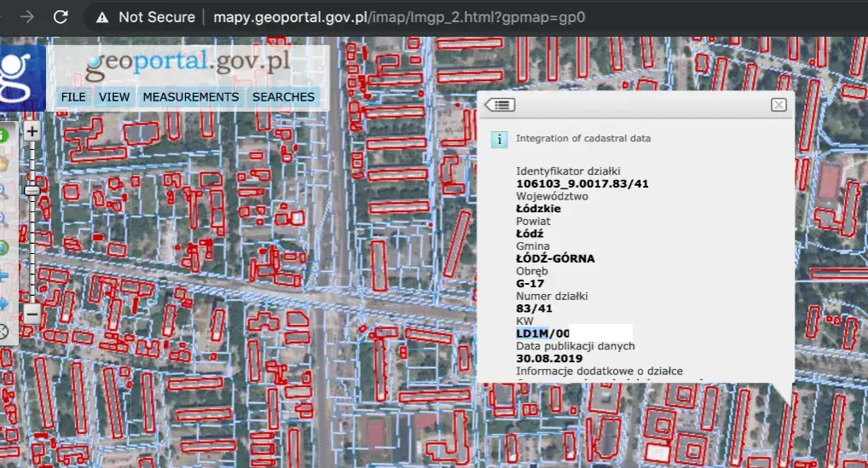The image size is (868, 468).
Task: Open the MEASUREMENTS menu
Action: click(191, 97)
